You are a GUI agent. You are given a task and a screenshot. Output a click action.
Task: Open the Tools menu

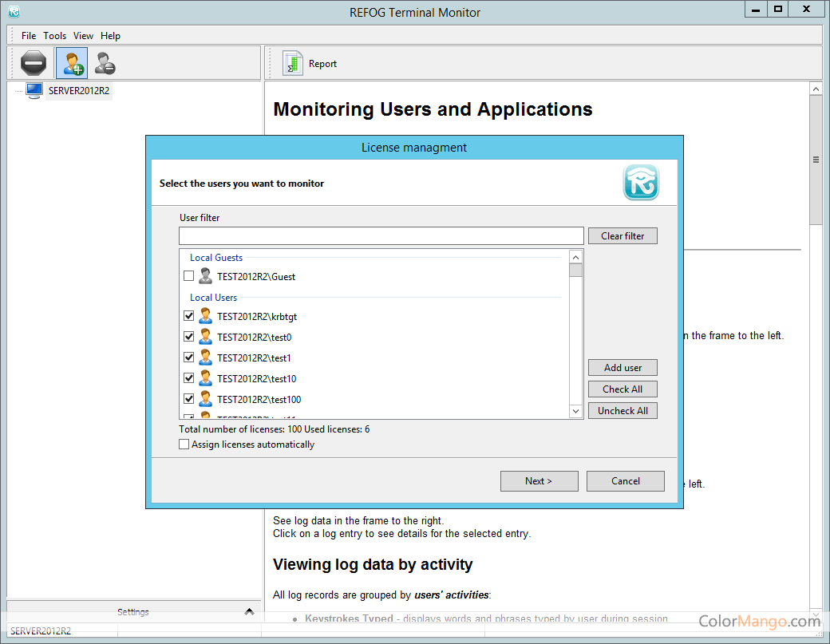[55, 36]
